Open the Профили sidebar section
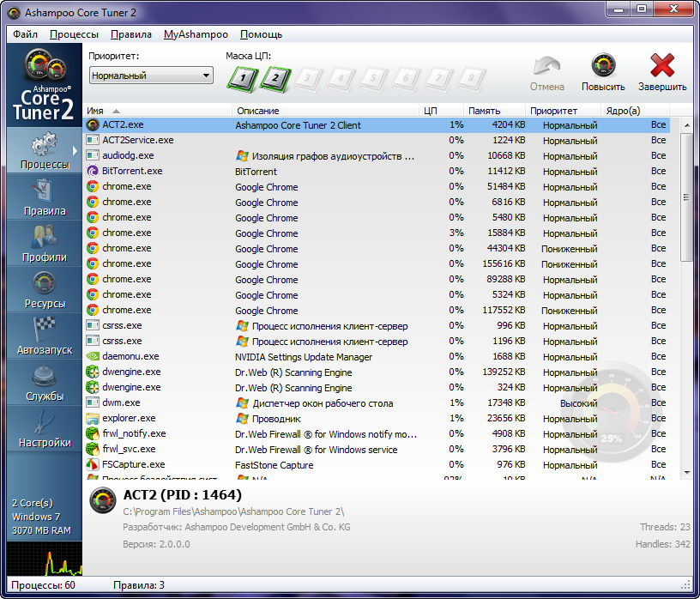This screenshot has height=599, width=700. click(x=45, y=244)
